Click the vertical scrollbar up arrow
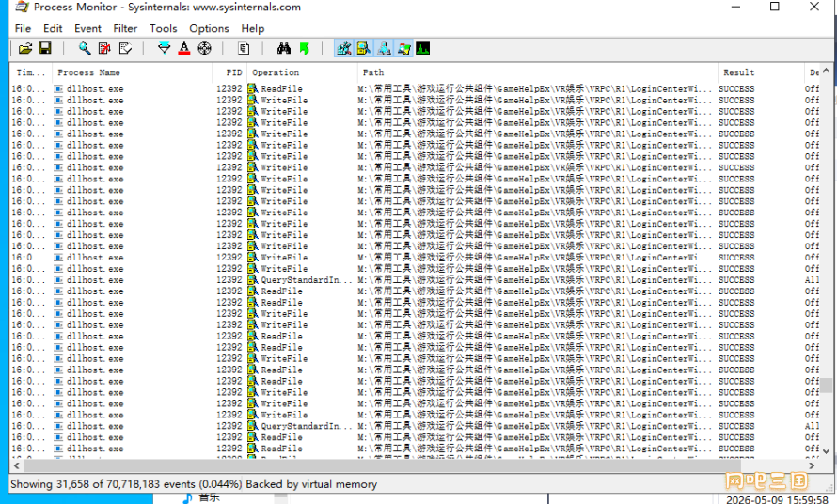Screen dimensions: 837x504 click(827, 70)
